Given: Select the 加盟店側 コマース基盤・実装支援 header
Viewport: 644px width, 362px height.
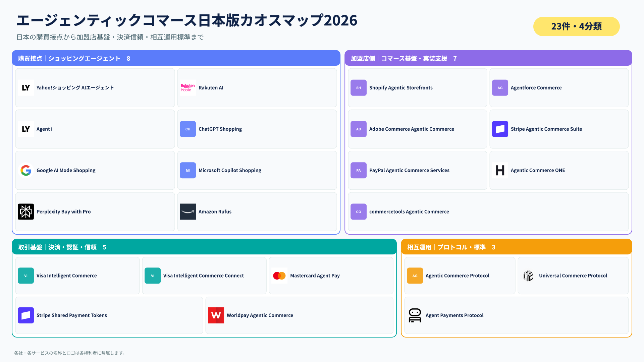Looking at the screenshot, I should tap(488, 58).
